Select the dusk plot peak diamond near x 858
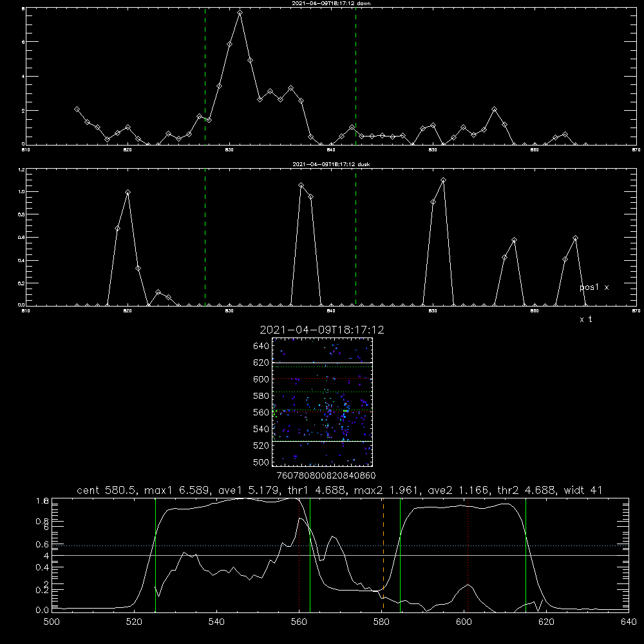This screenshot has height=644, width=644. (514, 240)
